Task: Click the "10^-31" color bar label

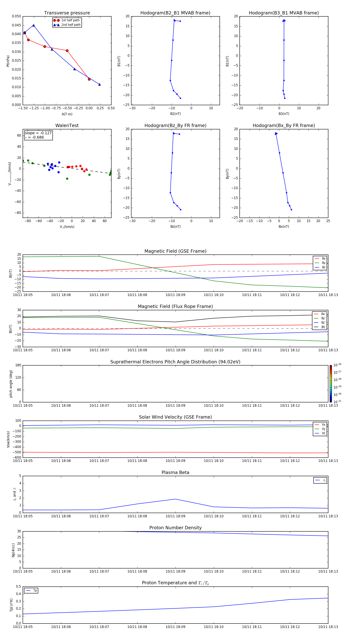Action: point(337,402)
